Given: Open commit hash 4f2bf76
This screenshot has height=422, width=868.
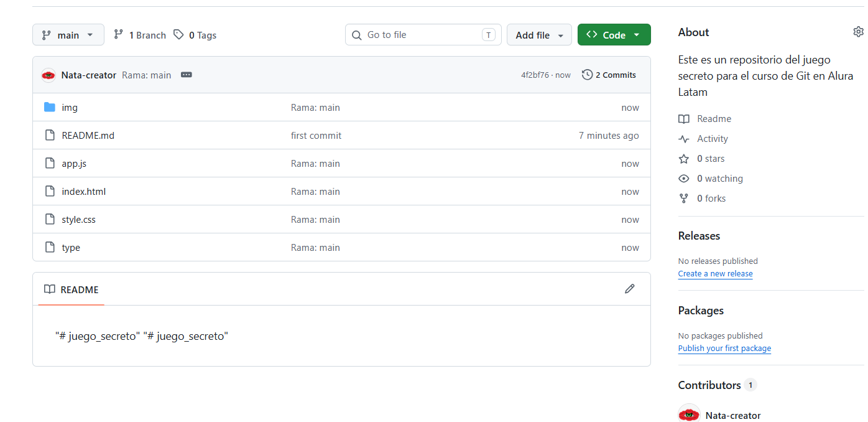Looking at the screenshot, I should click(x=535, y=75).
